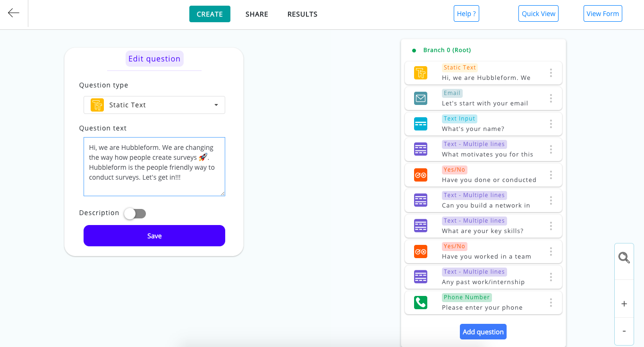644x347 pixels.
Task: Open three-dot menu for 'Have you worked in a team'
Action: (551, 252)
